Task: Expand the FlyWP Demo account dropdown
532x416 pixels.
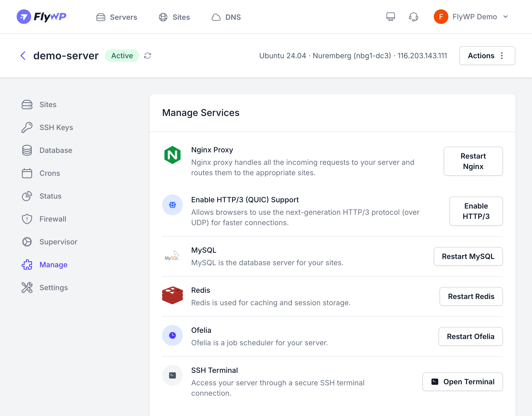Action: (506, 17)
